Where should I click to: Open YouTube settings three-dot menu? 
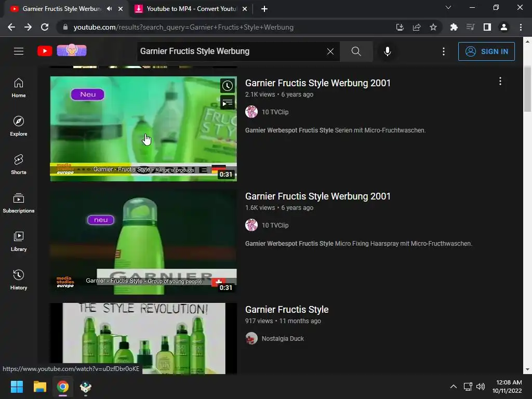[x=443, y=51]
